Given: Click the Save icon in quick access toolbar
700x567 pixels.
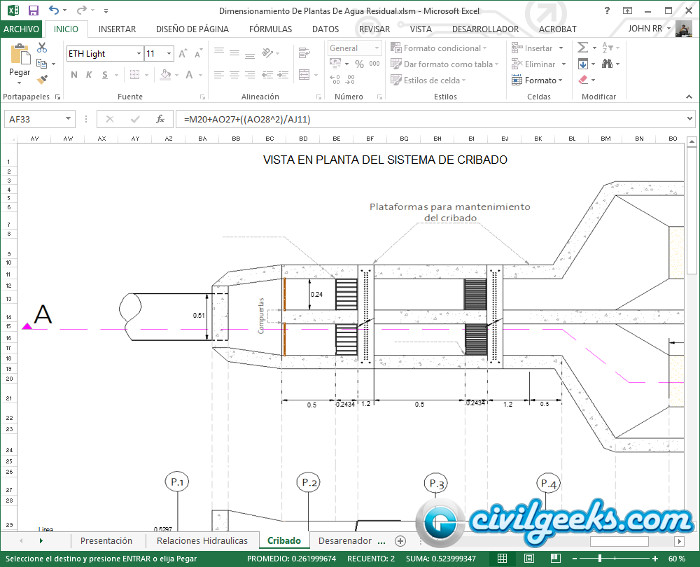Looking at the screenshot, I should coord(34,10).
